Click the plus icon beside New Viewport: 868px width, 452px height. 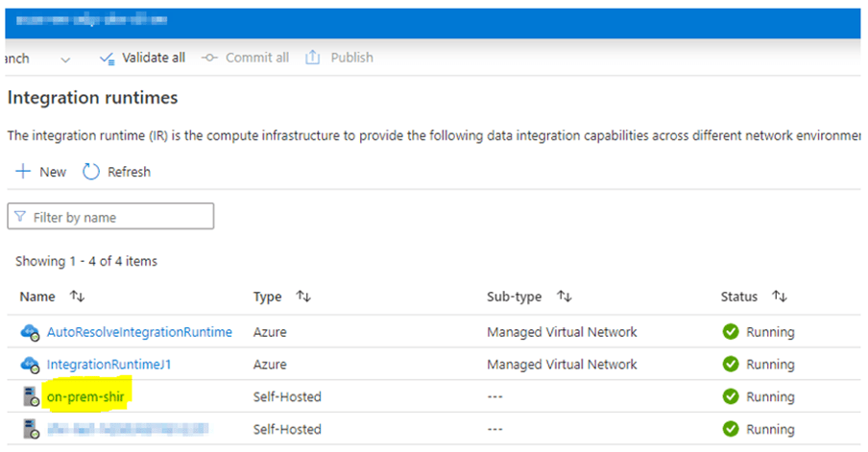[x=23, y=172]
